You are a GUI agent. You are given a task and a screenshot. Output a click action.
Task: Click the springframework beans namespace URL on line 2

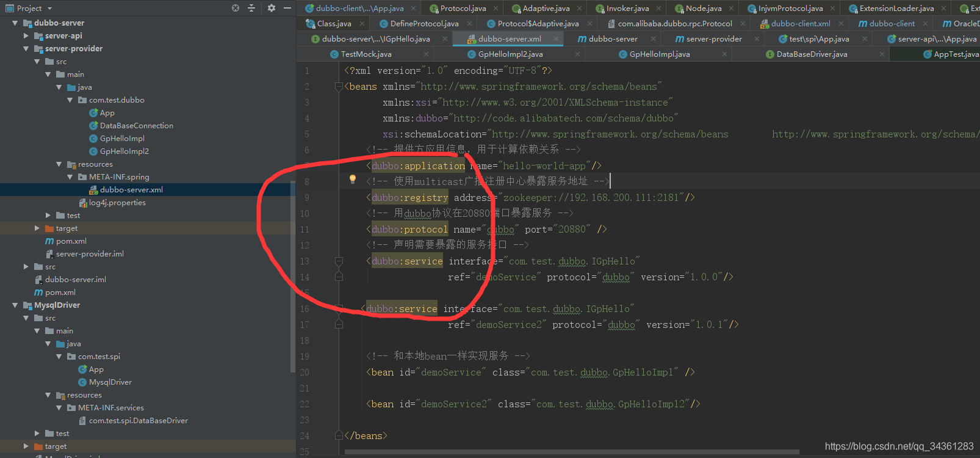tap(539, 87)
